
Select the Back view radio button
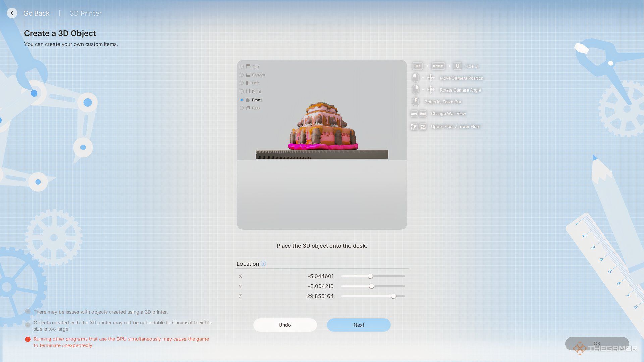241,108
